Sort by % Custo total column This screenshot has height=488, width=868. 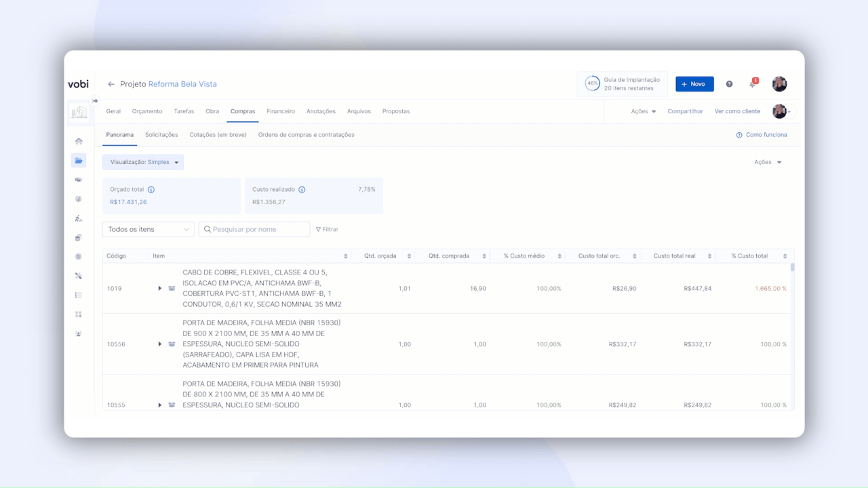[x=785, y=256]
